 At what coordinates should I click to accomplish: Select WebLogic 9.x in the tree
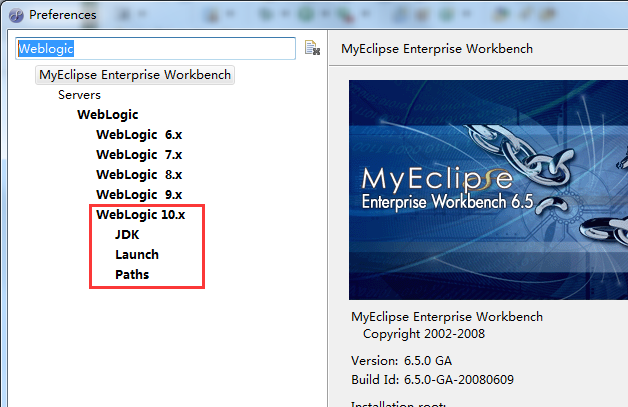(139, 195)
